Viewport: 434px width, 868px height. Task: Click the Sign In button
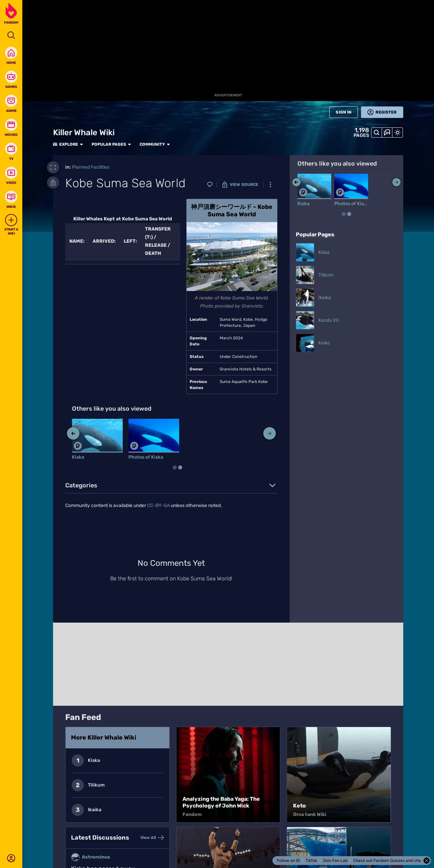343,112
